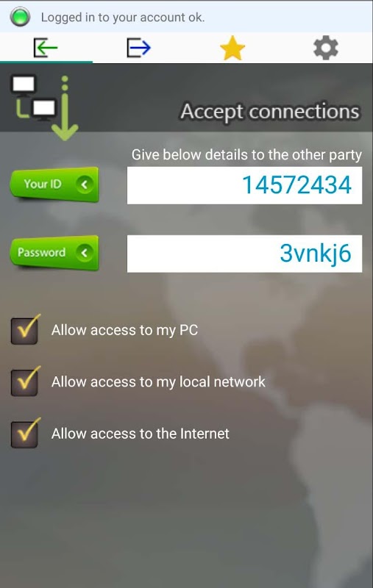The height and width of the screenshot is (588, 373).
Task: Select the password field showing 3vnkj6
Action: 245,254
